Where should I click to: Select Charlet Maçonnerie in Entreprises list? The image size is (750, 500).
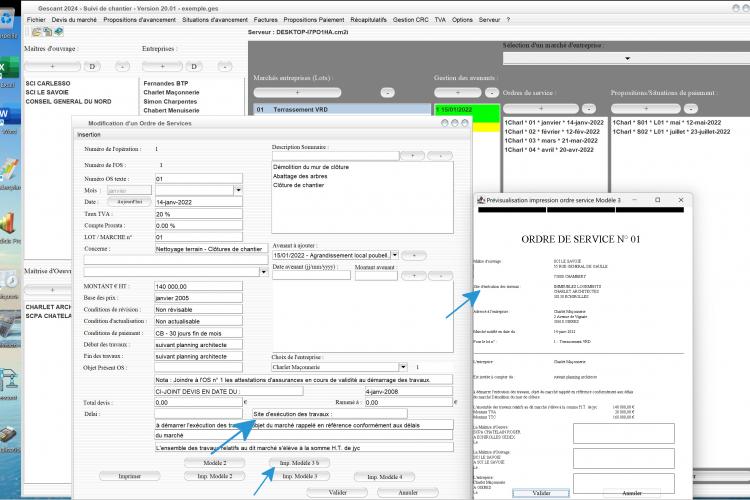171,92
